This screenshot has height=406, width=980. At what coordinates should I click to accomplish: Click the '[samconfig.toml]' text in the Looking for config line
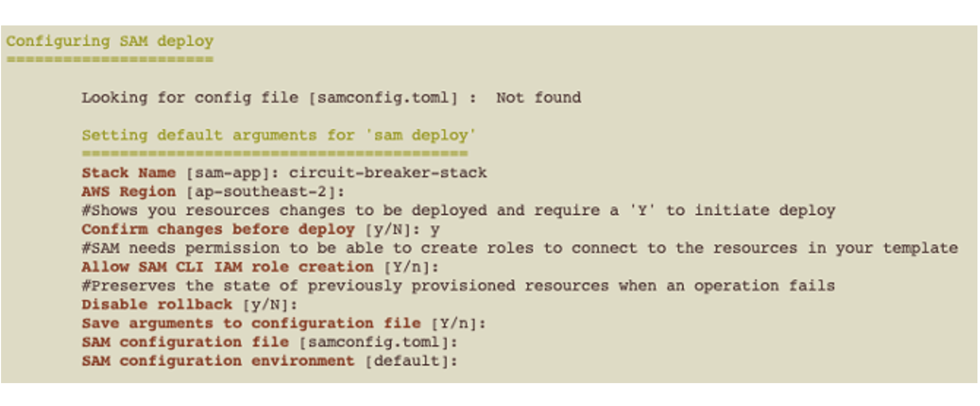[383, 98]
